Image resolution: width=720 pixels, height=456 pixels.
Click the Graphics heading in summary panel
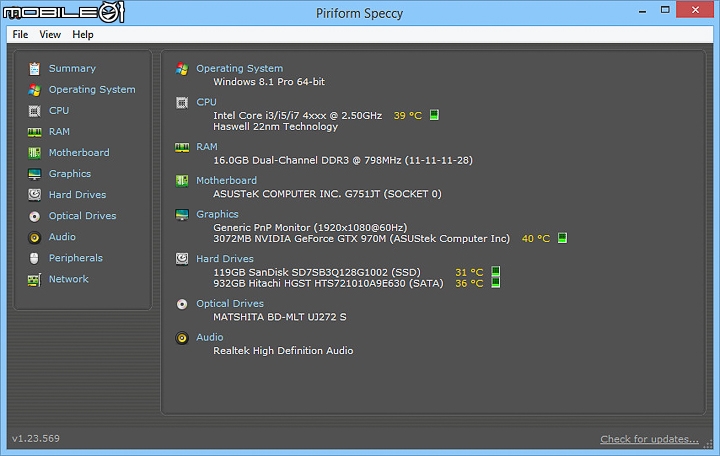point(217,214)
